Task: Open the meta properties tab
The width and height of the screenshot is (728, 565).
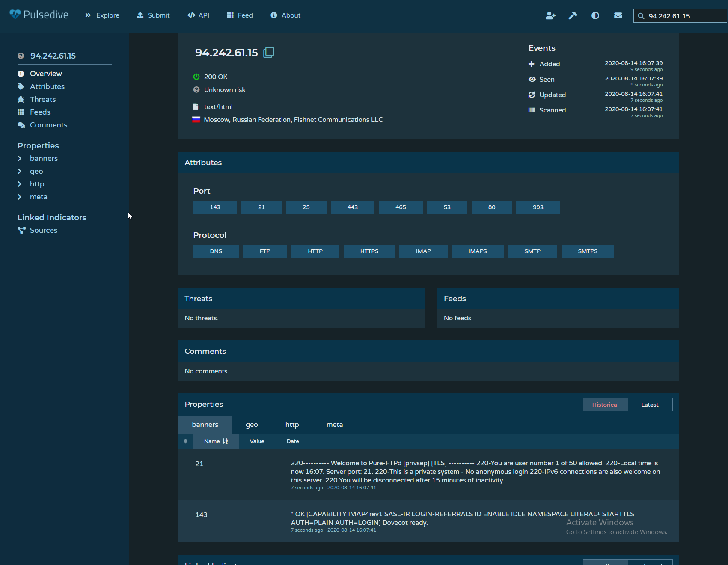Action: [x=335, y=425]
